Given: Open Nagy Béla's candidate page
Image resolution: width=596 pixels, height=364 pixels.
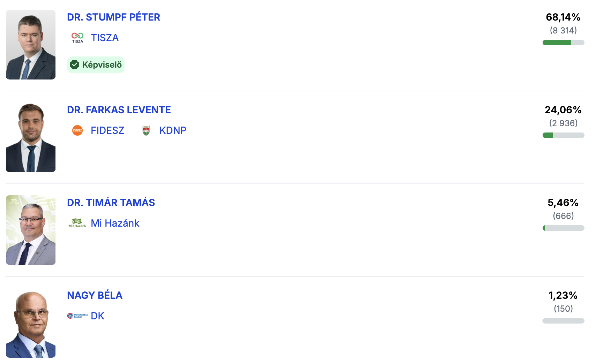Looking at the screenshot, I should click(95, 295).
